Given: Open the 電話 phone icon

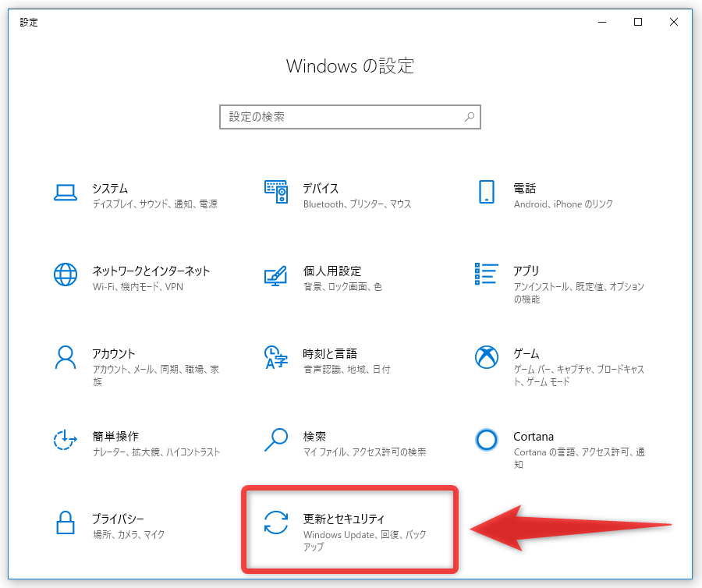Looking at the screenshot, I should [x=486, y=192].
